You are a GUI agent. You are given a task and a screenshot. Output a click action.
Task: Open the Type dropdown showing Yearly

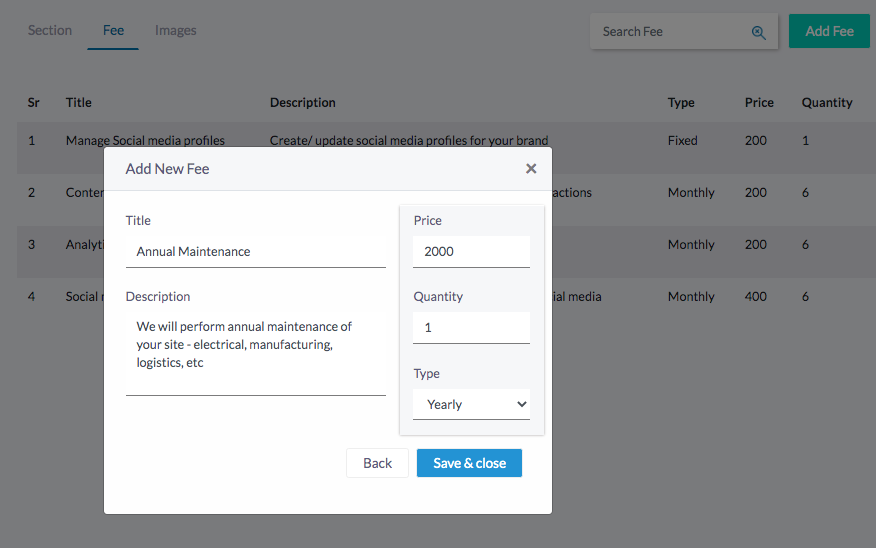pyautogui.click(x=471, y=404)
